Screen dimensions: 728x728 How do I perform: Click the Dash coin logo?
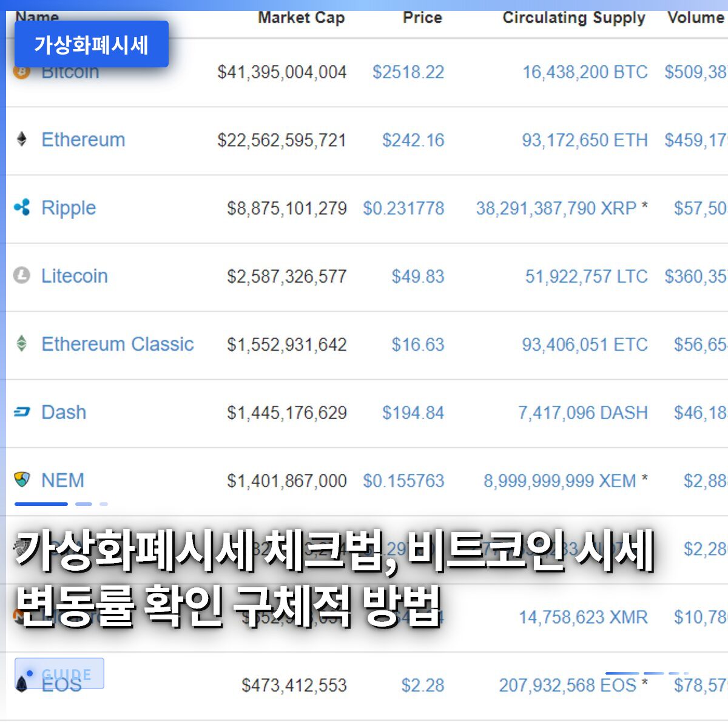pos(22,412)
